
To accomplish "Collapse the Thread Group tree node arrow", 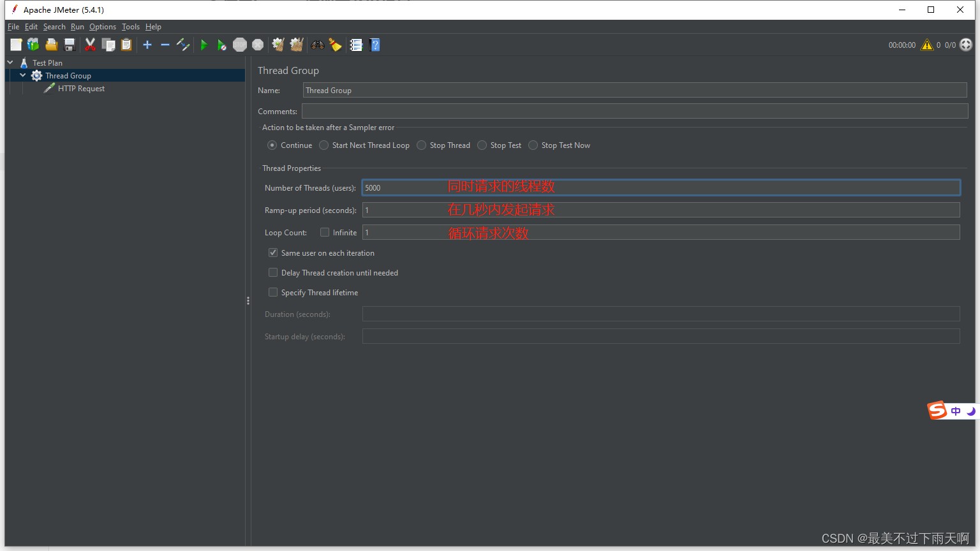I will [23, 75].
